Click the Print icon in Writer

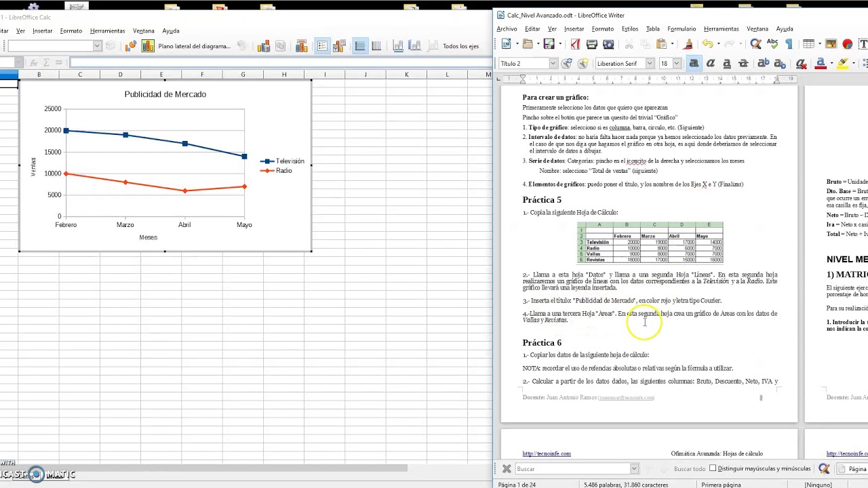tap(591, 44)
